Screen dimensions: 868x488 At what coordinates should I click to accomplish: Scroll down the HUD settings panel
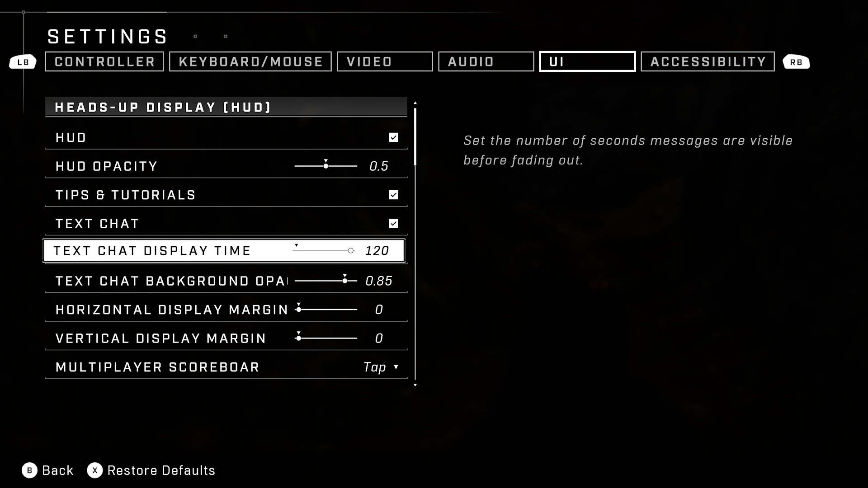[415, 385]
